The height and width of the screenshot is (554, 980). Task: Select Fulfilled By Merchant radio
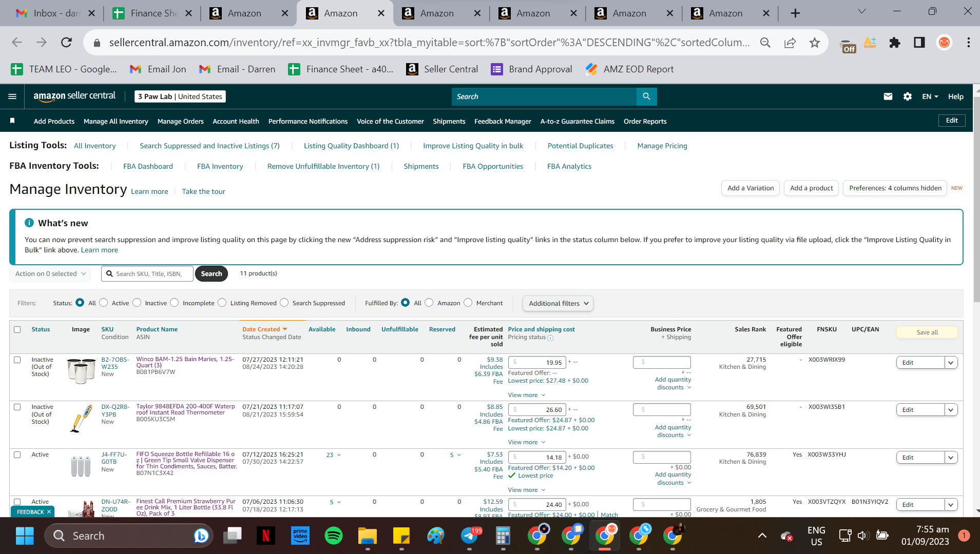(468, 303)
